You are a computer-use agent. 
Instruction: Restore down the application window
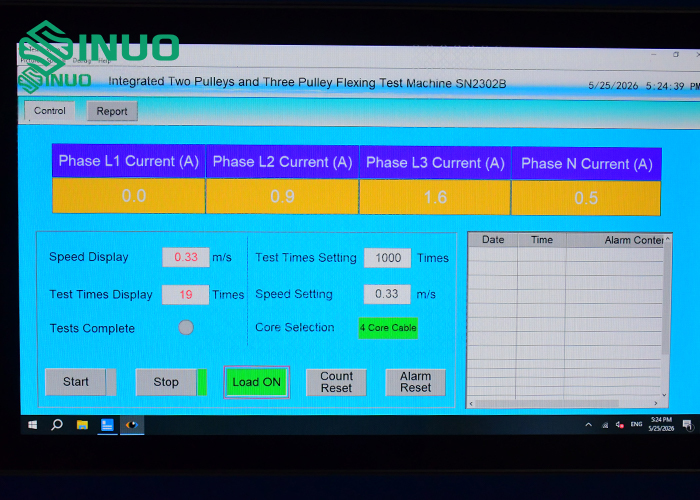coord(676,54)
